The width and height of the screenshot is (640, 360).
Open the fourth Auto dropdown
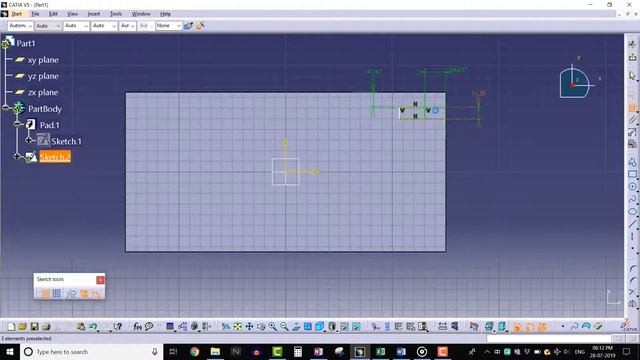(104, 26)
